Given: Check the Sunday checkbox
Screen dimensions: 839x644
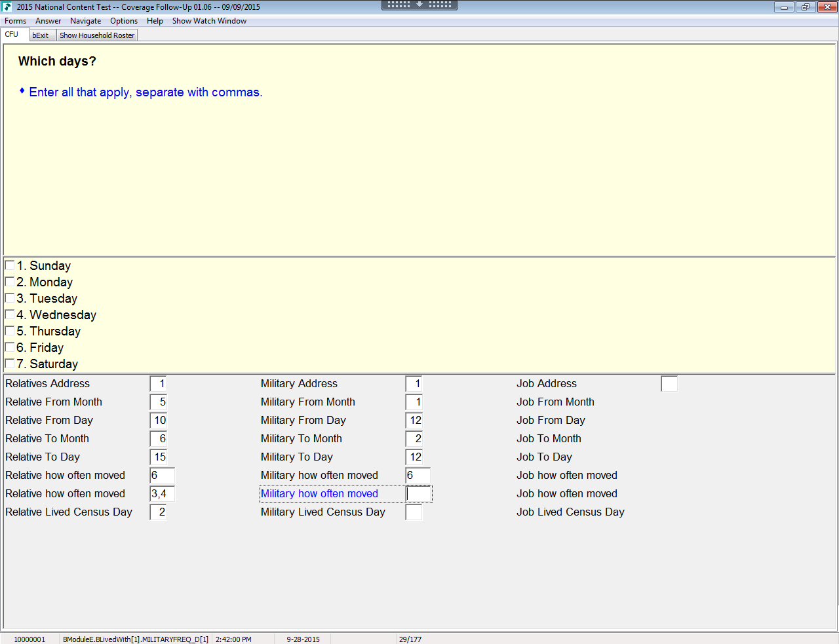Looking at the screenshot, I should pyautogui.click(x=10, y=265).
